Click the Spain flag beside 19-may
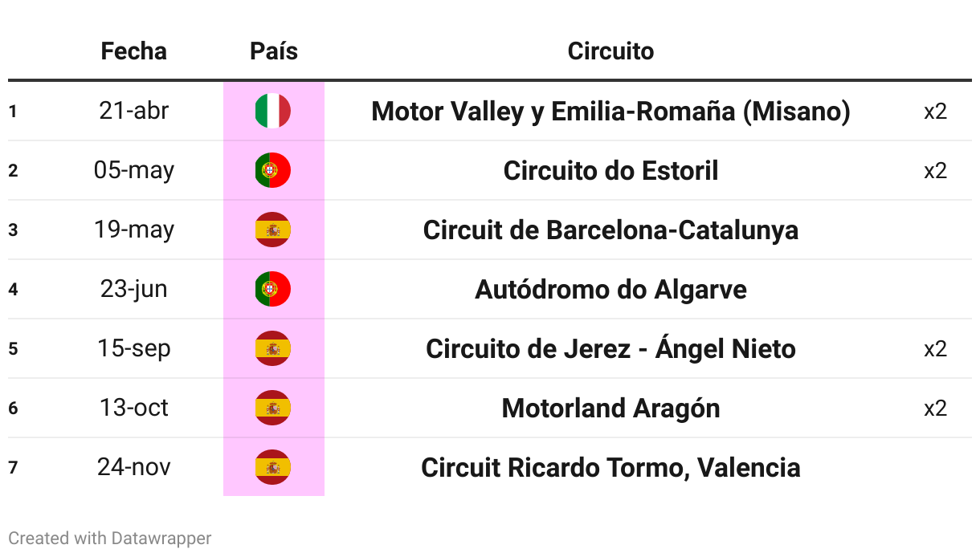Screen dimensions: 980x557 [273, 230]
